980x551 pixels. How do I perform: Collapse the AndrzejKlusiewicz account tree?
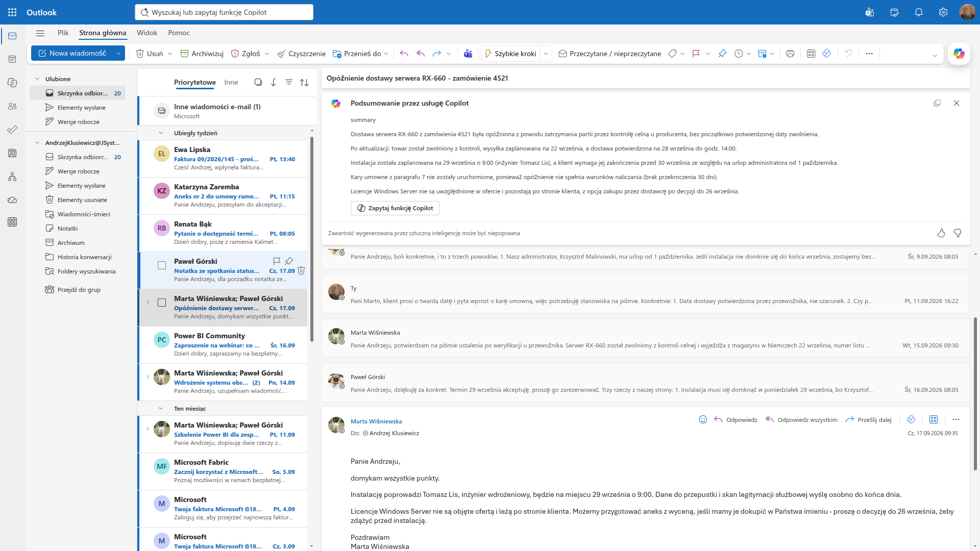pyautogui.click(x=37, y=143)
